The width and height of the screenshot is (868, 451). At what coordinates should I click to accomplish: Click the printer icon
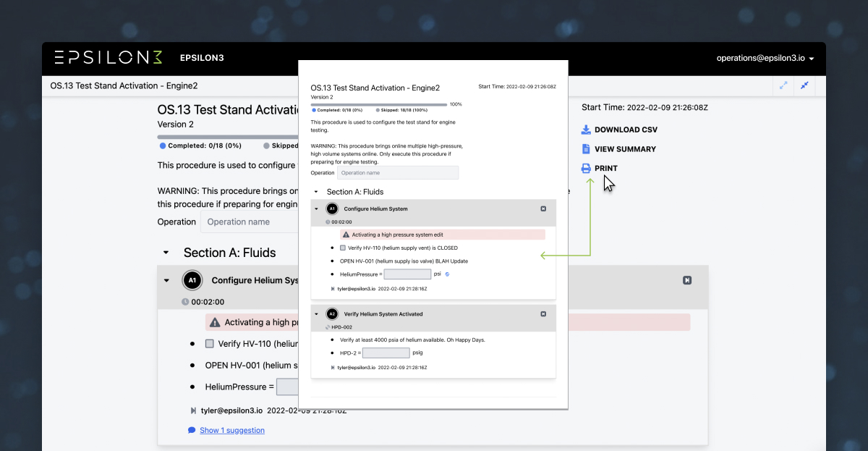(x=586, y=168)
